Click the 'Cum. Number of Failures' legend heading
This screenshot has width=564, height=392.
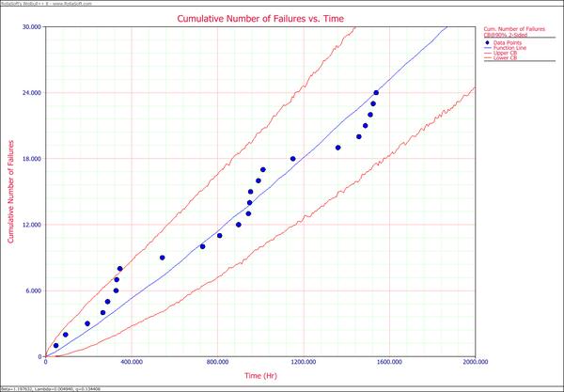515,29
